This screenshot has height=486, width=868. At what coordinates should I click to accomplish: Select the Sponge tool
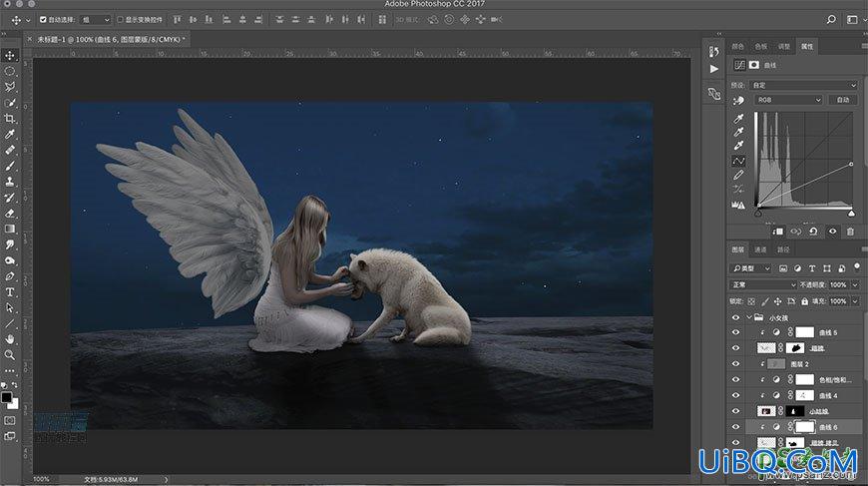tap(10, 260)
